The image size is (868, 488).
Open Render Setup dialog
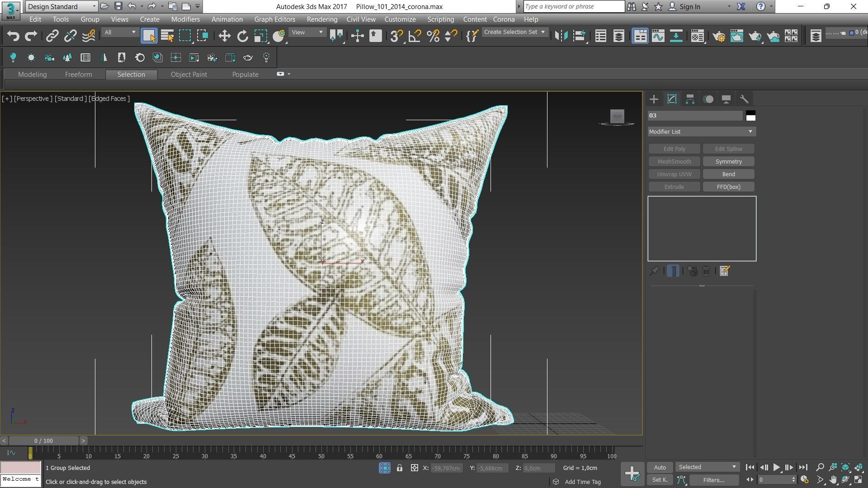click(719, 36)
